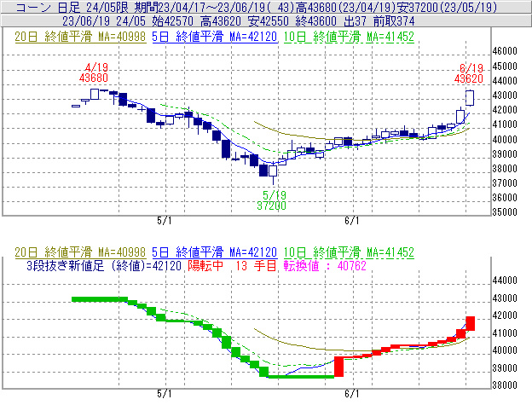Click the 始42570 open price value

point(173,21)
